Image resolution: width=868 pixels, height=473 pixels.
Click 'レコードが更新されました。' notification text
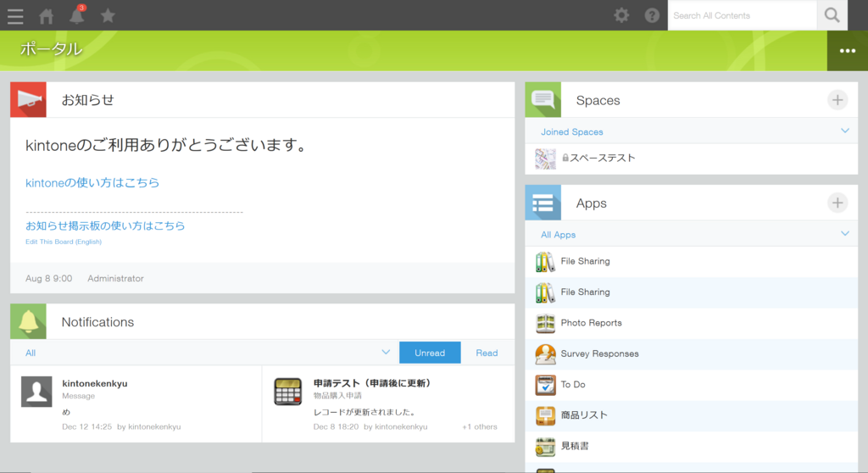pos(364,412)
